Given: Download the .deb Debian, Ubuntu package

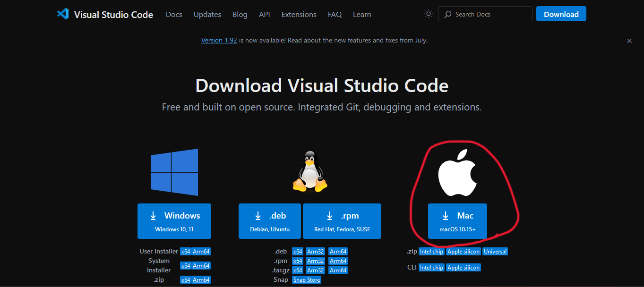Looking at the screenshot, I should 270,221.
